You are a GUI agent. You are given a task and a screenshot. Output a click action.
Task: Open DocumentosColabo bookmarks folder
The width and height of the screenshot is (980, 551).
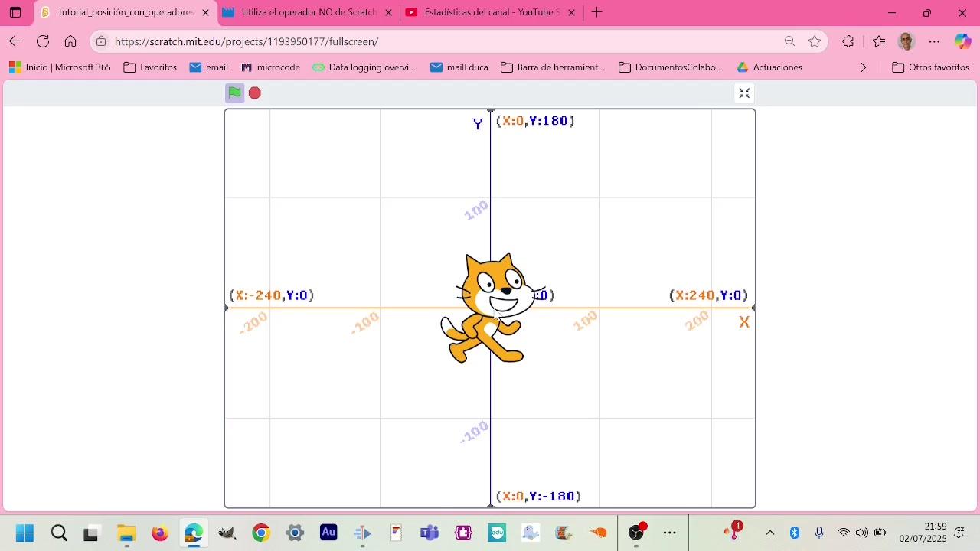[671, 67]
